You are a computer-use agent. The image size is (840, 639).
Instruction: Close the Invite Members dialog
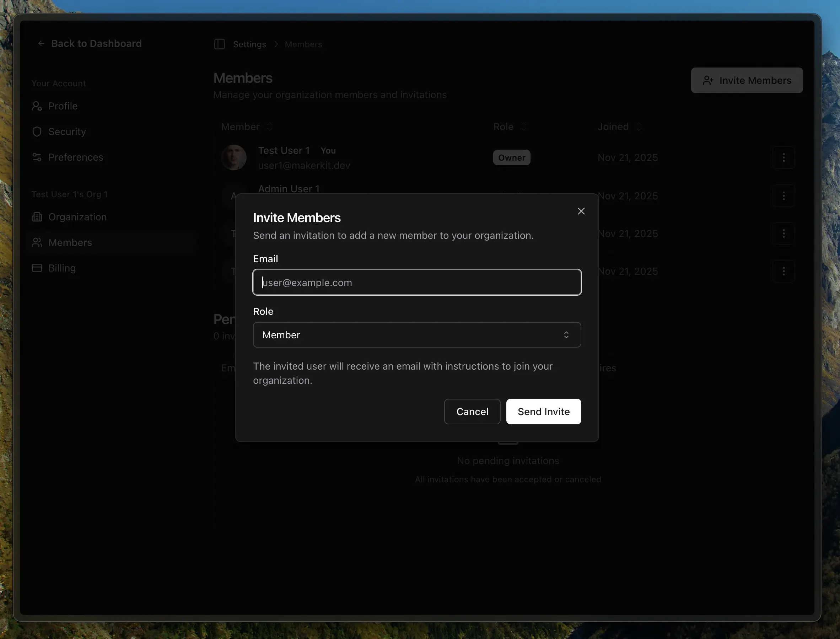point(581,211)
